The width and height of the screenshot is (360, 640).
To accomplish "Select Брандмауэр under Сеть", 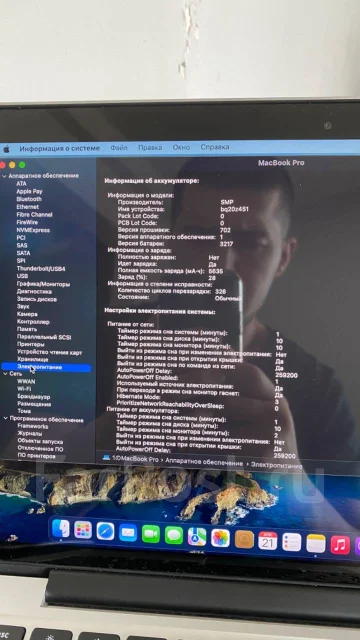I will 34,397.
